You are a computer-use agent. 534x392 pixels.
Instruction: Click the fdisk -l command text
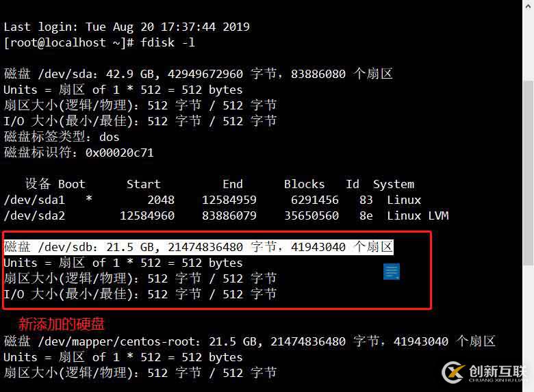[x=168, y=42]
